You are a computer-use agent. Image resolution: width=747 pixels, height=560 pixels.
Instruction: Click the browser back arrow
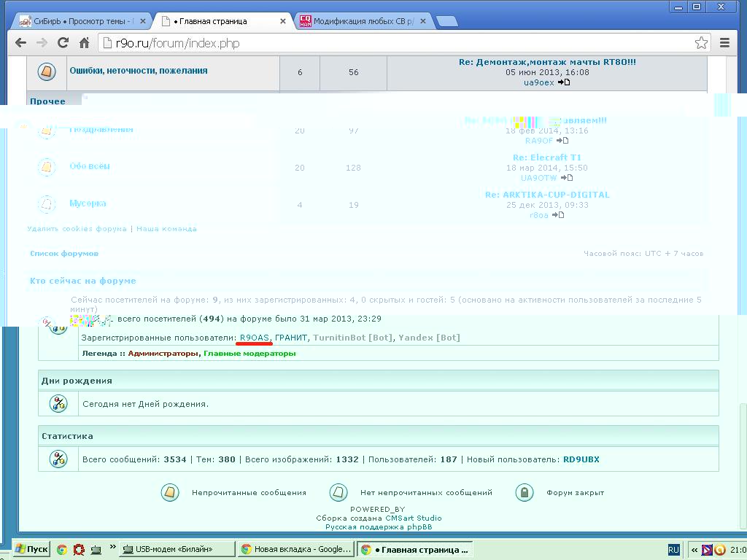[20, 43]
